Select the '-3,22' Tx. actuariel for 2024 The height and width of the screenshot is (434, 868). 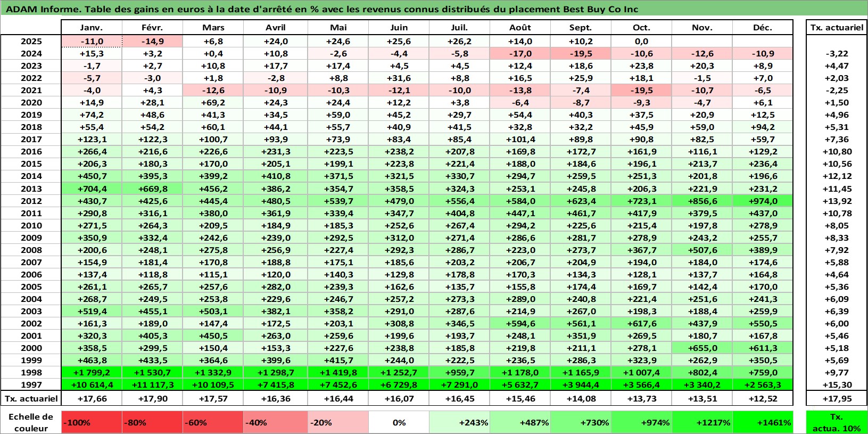point(837,53)
